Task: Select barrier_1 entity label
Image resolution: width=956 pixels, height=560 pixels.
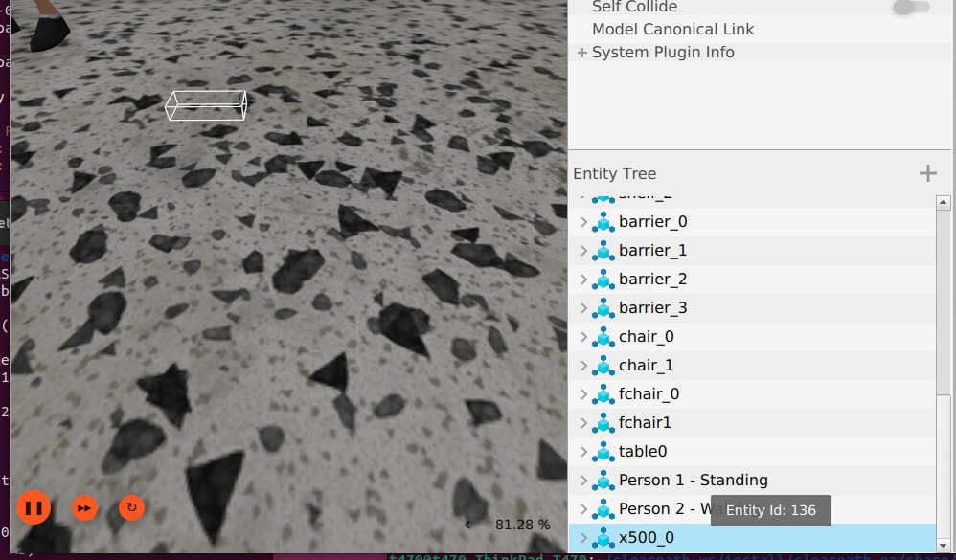Action: click(x=652, y=251)
